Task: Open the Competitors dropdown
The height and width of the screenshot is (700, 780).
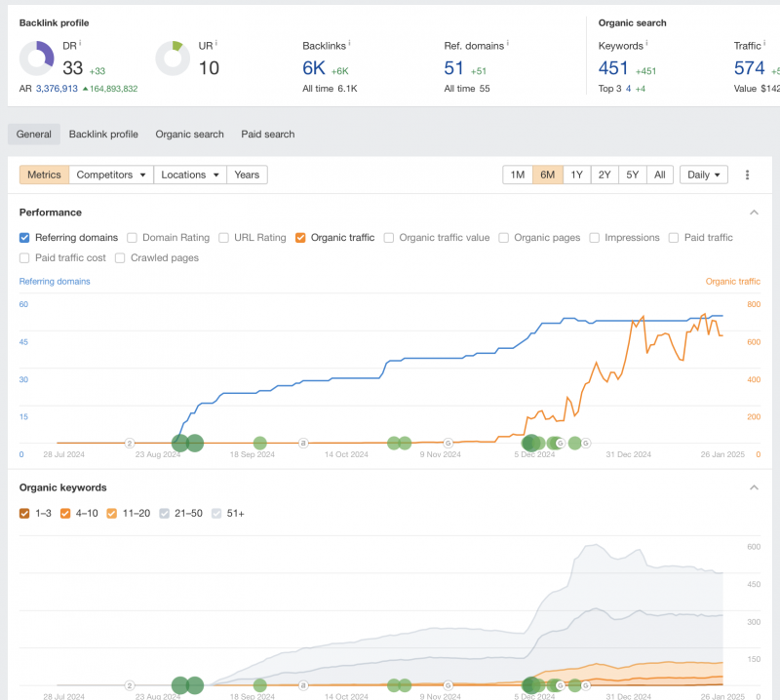Action: [112, 175]
